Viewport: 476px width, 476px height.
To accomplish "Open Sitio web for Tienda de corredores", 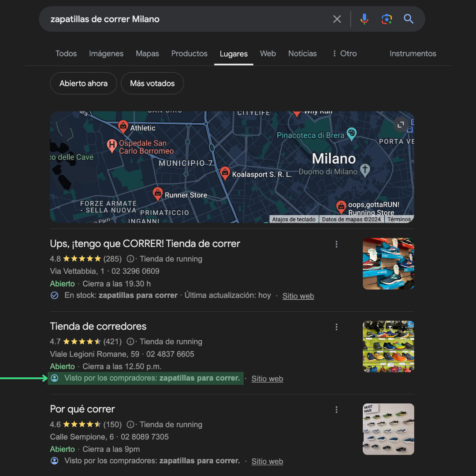I will click(267, 379).
